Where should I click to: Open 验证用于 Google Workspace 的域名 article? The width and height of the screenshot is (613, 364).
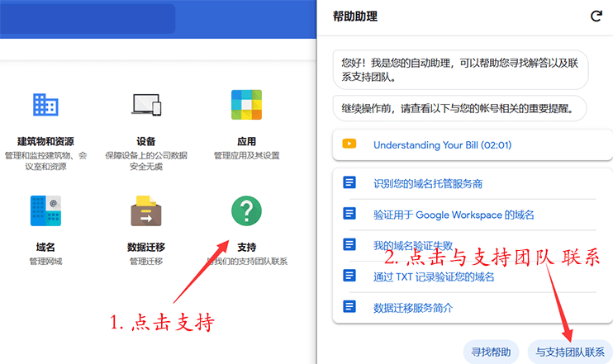point(454,215)
